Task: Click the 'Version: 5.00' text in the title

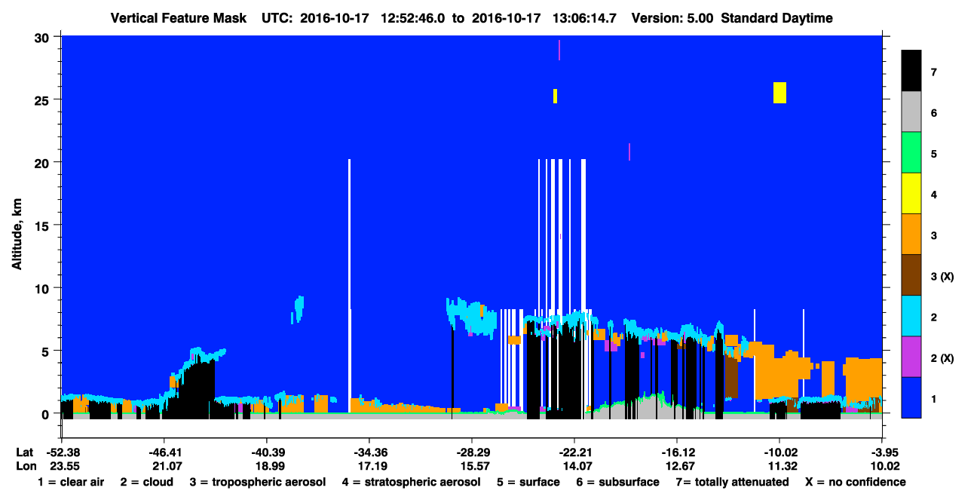Action: (673, 18)
